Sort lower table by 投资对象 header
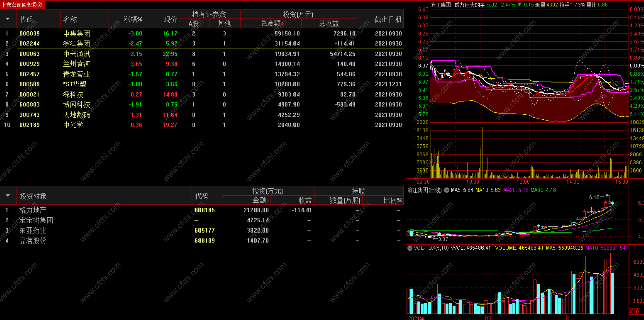The height and width of the screenshot is (320, 644). pyautogui.click(x=33, y=196)
